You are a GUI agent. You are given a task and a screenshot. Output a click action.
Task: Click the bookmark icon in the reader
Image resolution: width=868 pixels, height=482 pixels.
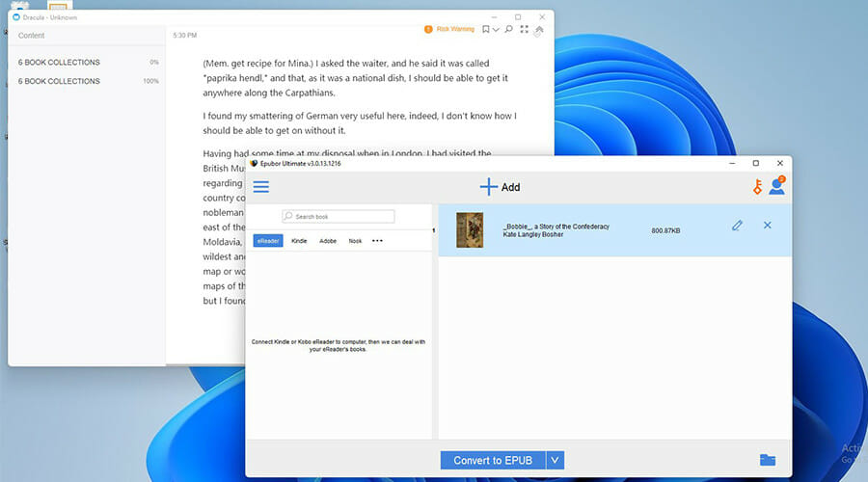[485, 29]
